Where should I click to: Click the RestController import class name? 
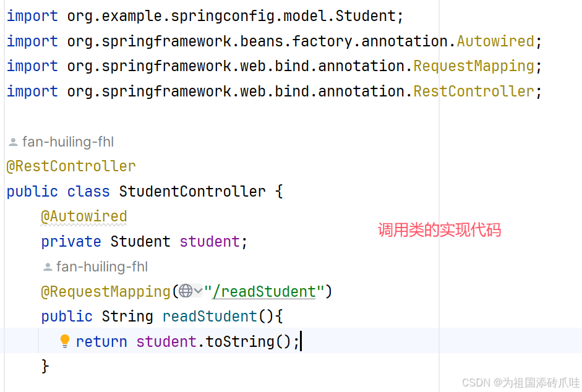(x=474, y=92)
